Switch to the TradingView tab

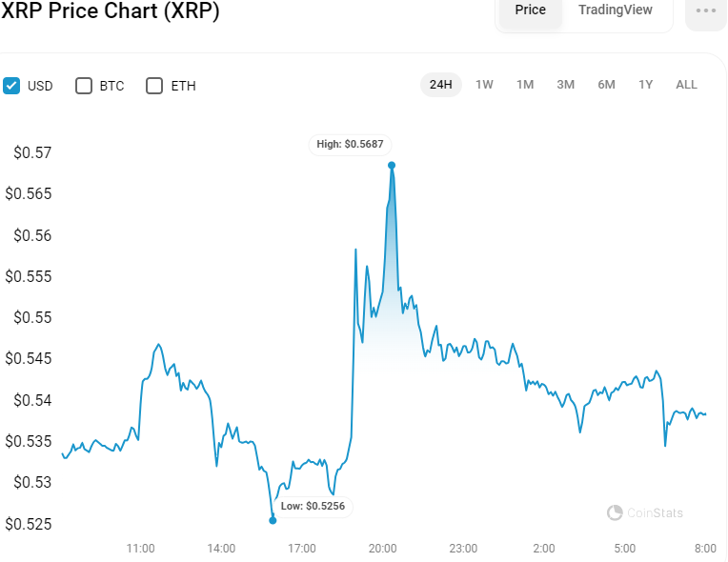(616, 10)
